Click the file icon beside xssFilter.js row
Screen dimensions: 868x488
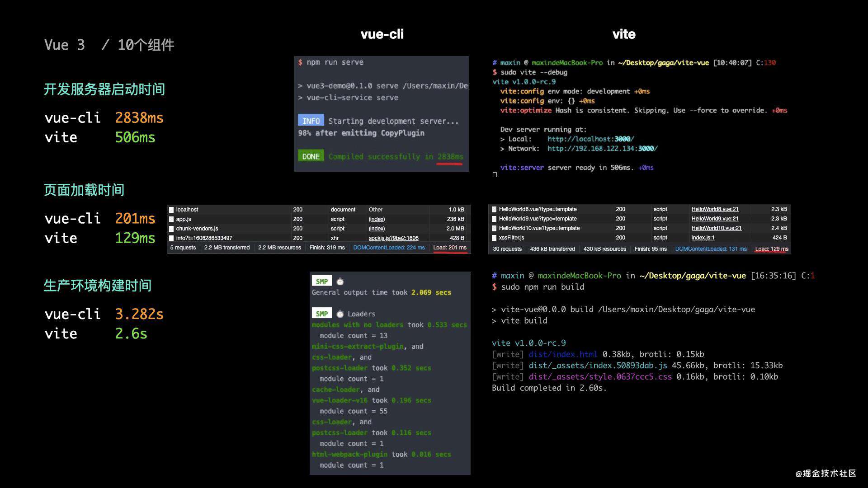(x=494, y=238)
